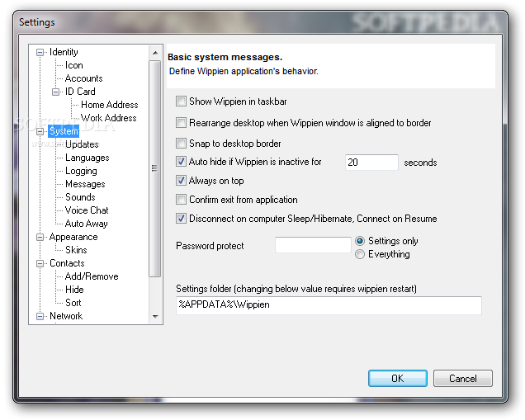The height and width of the screenshot is (420, 525).
Task: Focus the Password protect field
Action: [313, 245]
